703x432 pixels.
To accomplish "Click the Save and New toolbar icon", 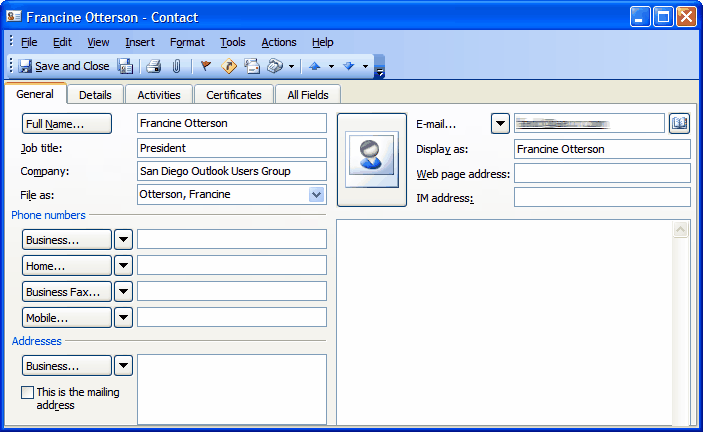I will point(125,66).
